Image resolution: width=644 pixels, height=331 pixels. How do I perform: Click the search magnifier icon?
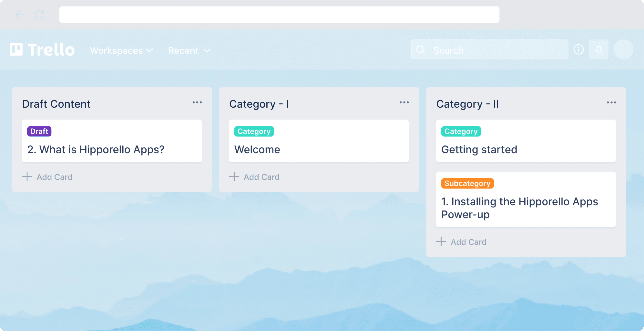pos(421,49)
